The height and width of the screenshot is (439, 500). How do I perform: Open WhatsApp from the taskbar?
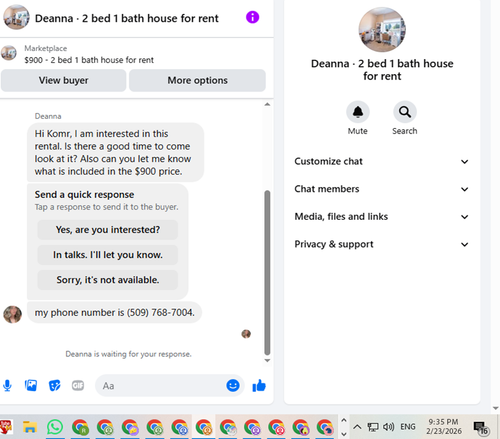pos(55,427)
